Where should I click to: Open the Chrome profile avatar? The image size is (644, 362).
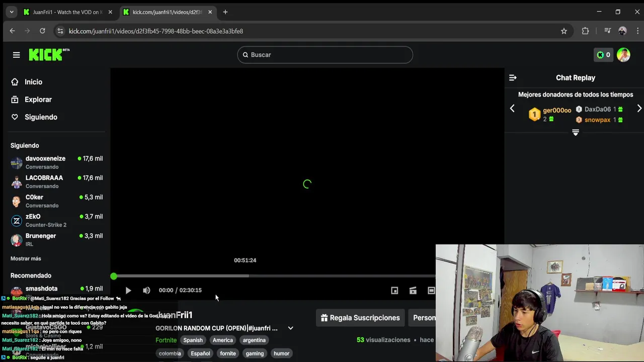(x=622, y=31)
